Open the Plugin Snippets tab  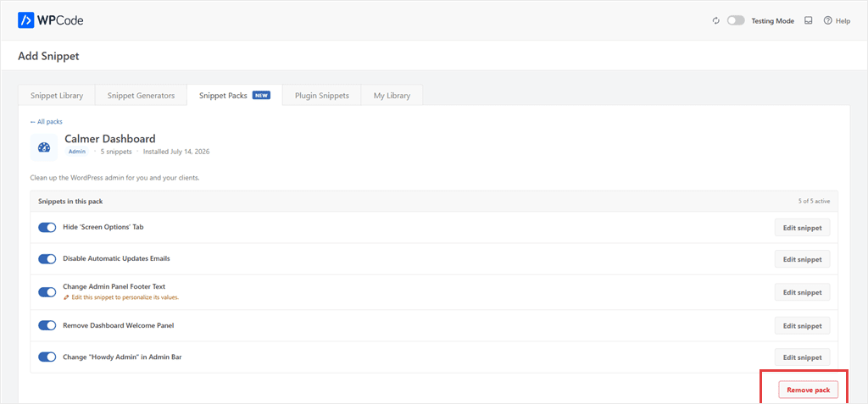(x=321, y=95)
